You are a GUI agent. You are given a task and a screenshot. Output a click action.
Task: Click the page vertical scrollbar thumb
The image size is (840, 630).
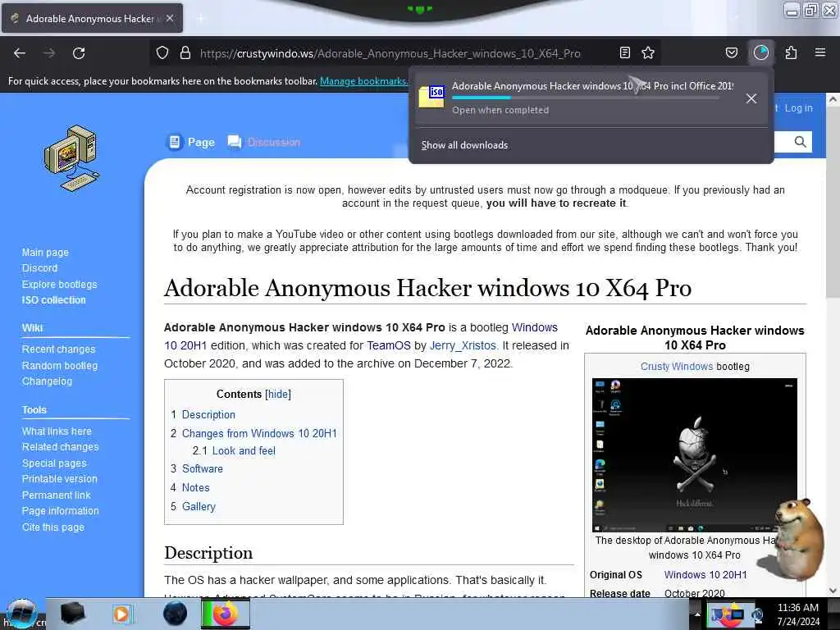833,203
